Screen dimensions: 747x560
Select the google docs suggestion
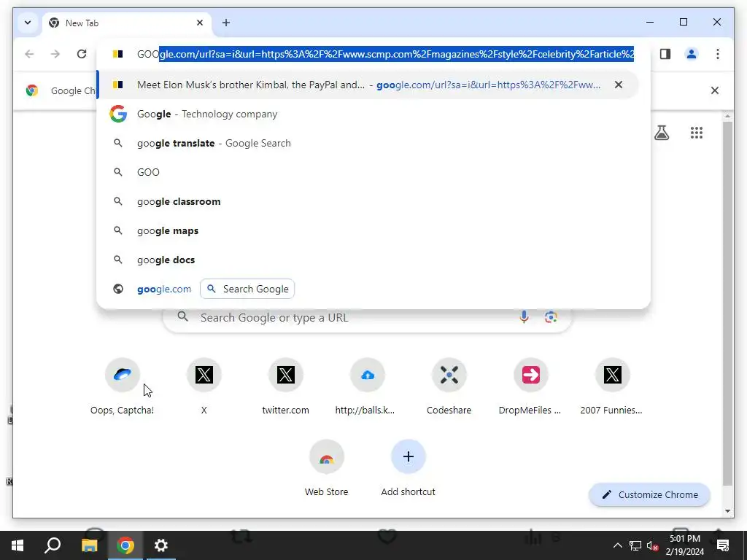pyautogui.click(x=368, y=260)
